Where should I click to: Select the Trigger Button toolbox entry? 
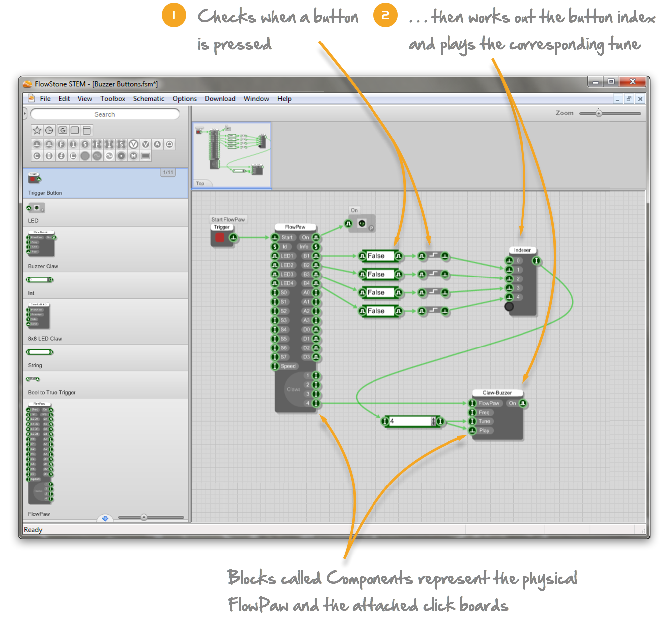pos(106,184)
